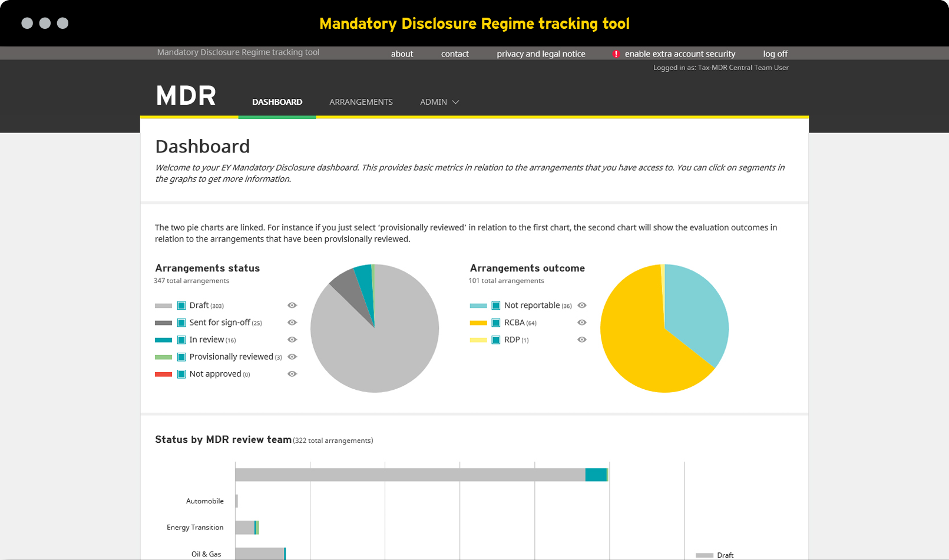Click the "347 total arrangements" text
The height and width of the screenshot is (560, 949).
click(x=191, y=280)
